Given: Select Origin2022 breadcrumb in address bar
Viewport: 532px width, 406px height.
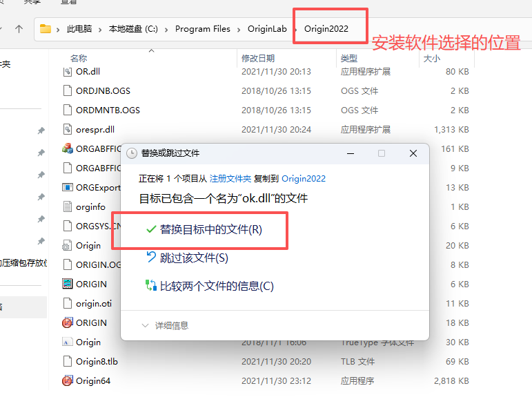Looking at the screenshot, I should [326, 29].
